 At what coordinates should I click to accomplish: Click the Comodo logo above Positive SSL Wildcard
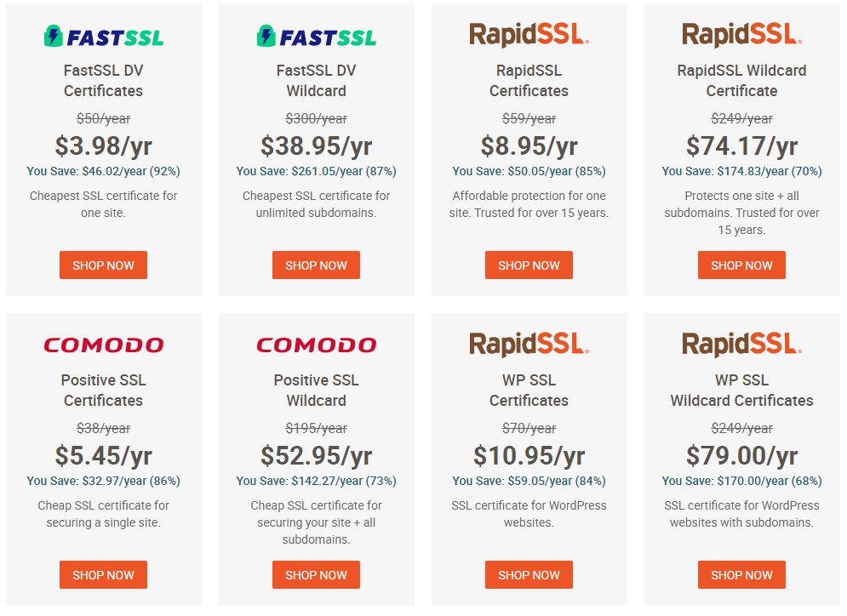[x=316, y=345]
